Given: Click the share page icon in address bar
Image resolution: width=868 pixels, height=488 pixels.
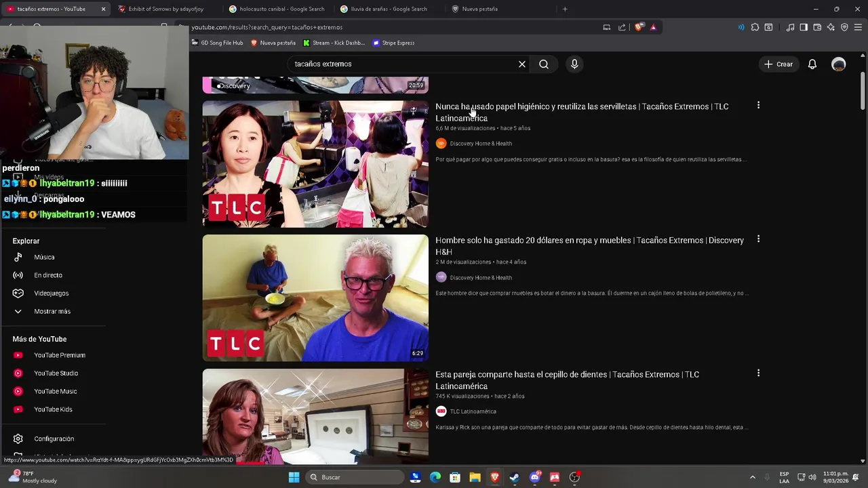Looking at the screenshot, I should pyautogui.click(x=622, y=27).
